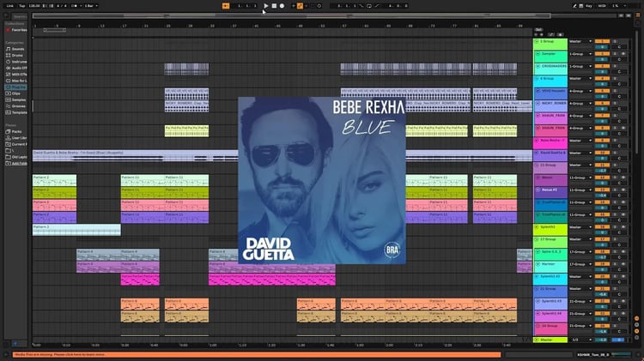Arm the Arrangement Record button

[282, 6]
